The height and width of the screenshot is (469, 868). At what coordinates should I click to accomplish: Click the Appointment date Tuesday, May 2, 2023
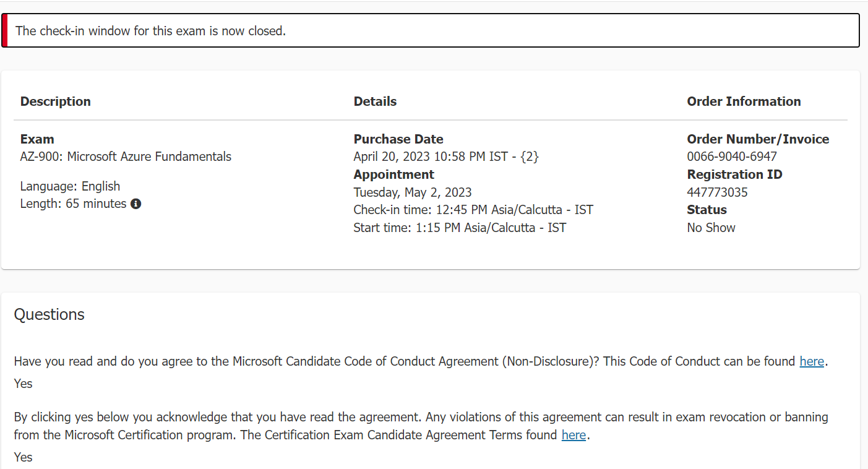(x=412, y=192)
